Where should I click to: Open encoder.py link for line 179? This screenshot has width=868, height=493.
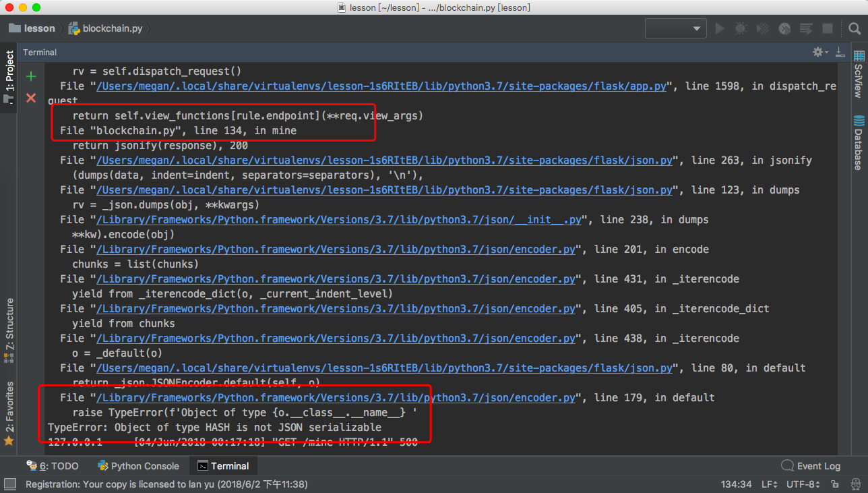point(336,397)
